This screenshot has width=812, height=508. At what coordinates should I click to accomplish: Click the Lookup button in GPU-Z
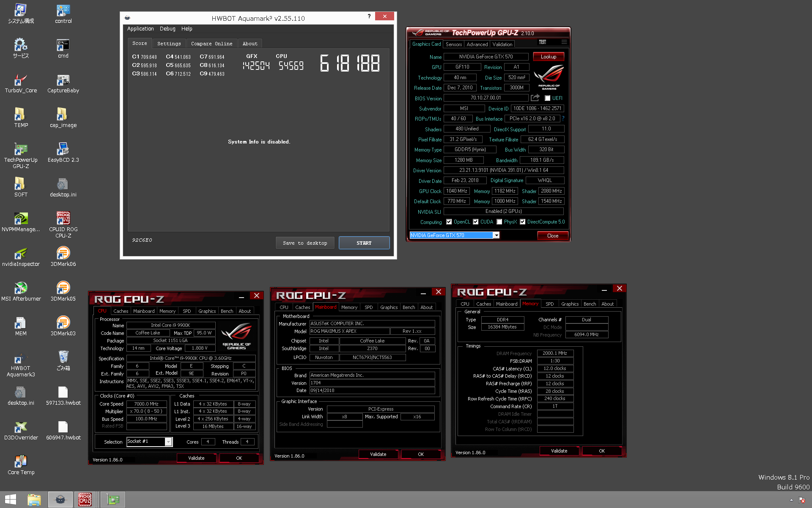[x=548, y=57]
